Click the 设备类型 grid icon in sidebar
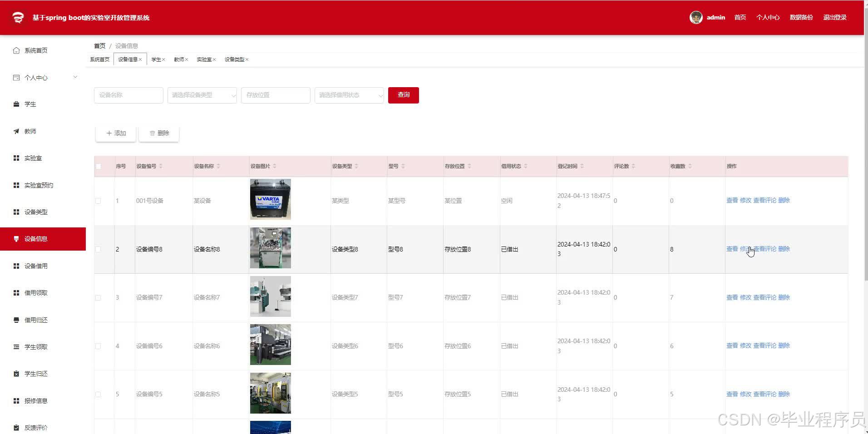Viewport: 868px width, 434px height. [x=16, y=212]
